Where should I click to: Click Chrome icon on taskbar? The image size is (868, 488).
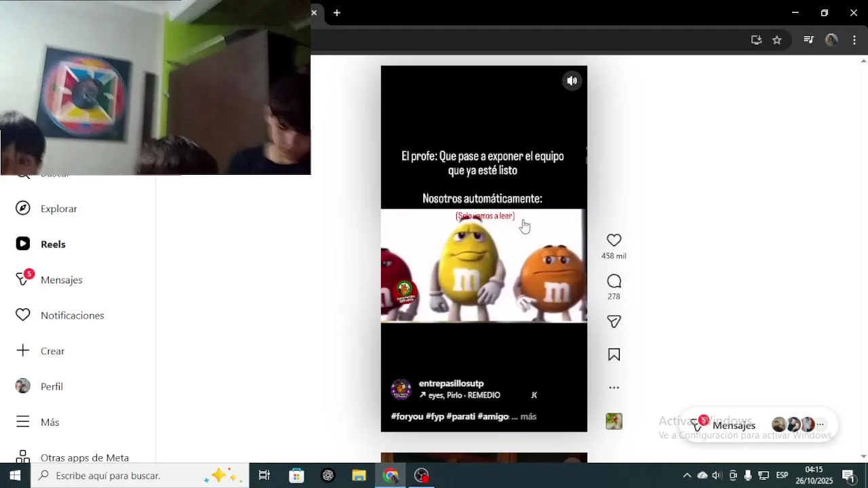click(391, 475)
